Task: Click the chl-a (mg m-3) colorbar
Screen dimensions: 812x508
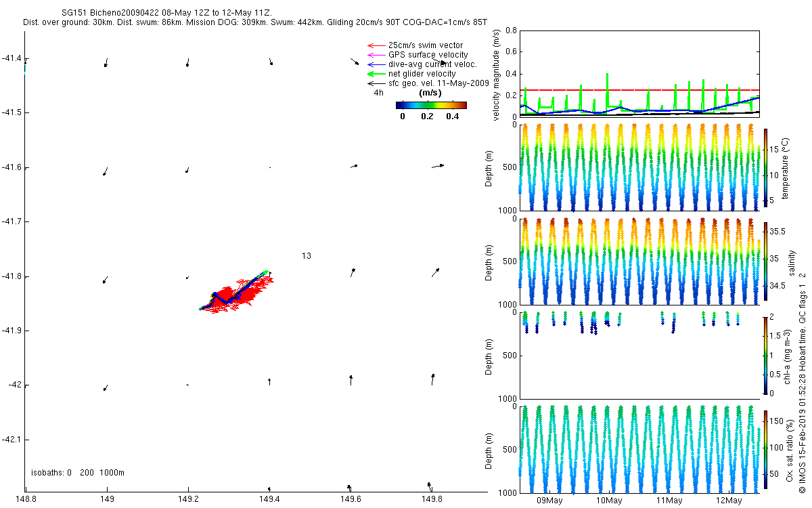Action: tap(765, 355)
